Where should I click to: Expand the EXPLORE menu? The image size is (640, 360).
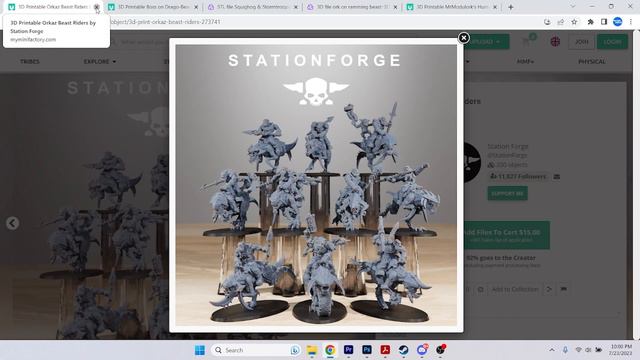click(x=100, y=62)
